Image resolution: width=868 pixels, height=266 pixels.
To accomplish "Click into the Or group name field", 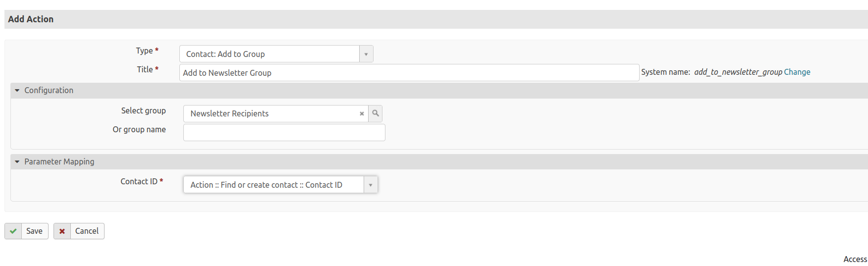I will pos(284,133).
